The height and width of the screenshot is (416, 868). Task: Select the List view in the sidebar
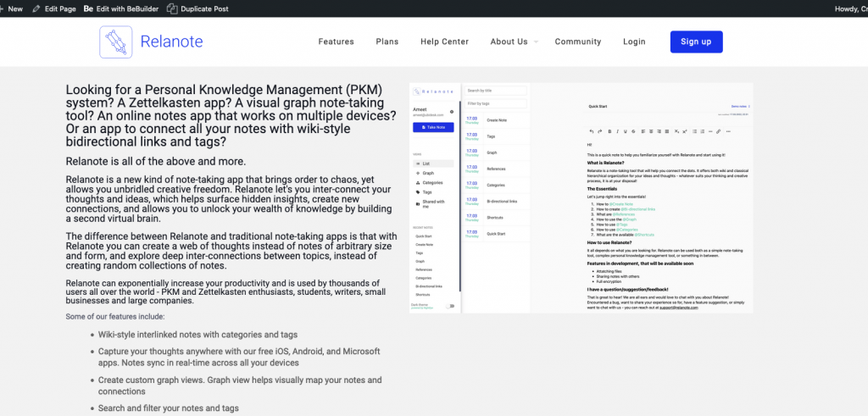pos(433,164)
